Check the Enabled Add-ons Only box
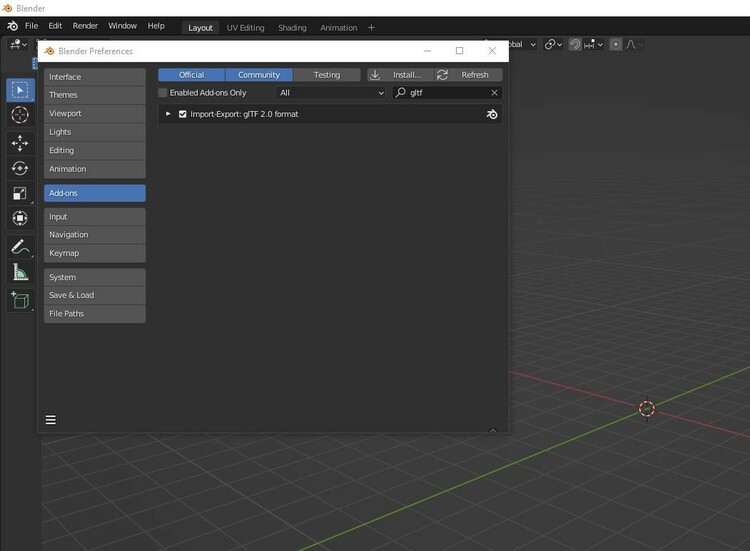Screen dimensions: 750x551 163,93
